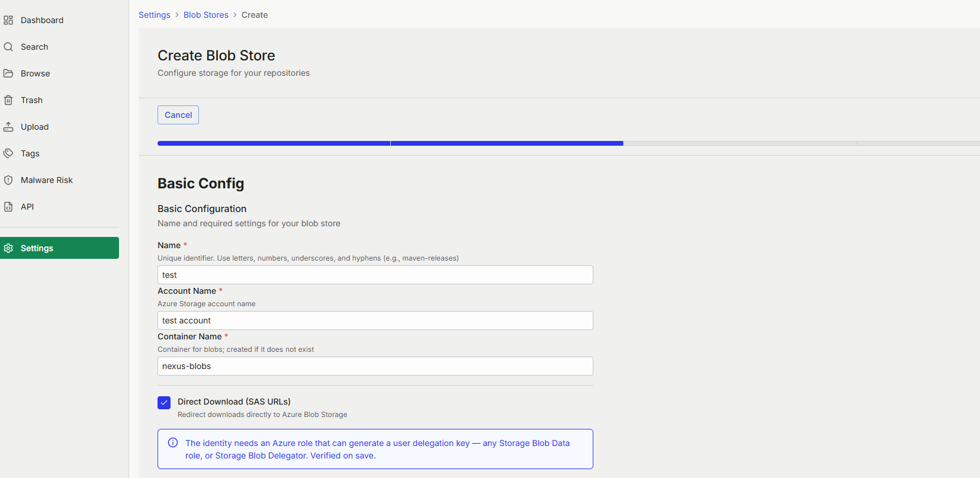Click the Tags label icon
980x478 pixels.
(x=8, y=153)
